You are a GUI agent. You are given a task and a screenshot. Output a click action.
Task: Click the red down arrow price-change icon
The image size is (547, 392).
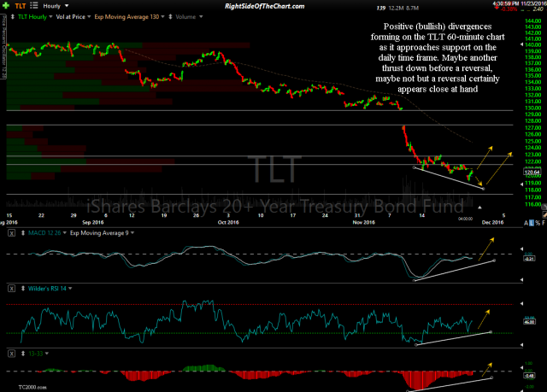[497, 7]
